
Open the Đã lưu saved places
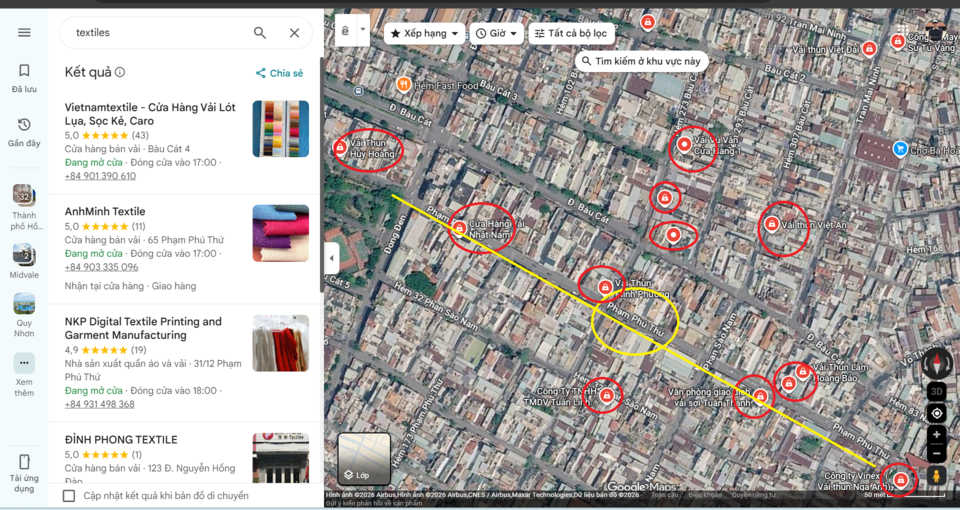point(24,78)
